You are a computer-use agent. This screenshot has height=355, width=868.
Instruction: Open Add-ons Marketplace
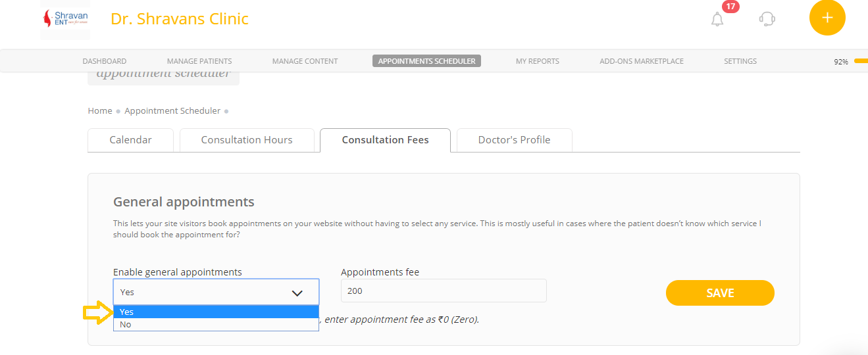tap(642, 61)
